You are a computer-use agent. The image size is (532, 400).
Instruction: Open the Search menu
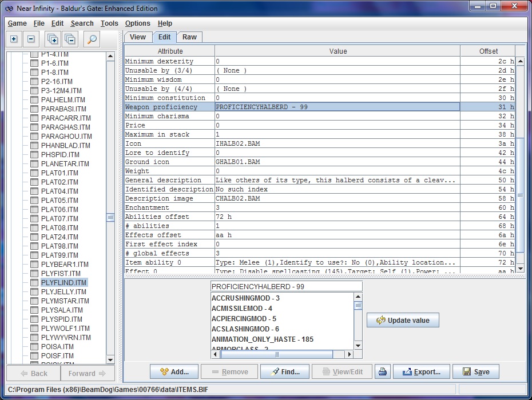82,23
